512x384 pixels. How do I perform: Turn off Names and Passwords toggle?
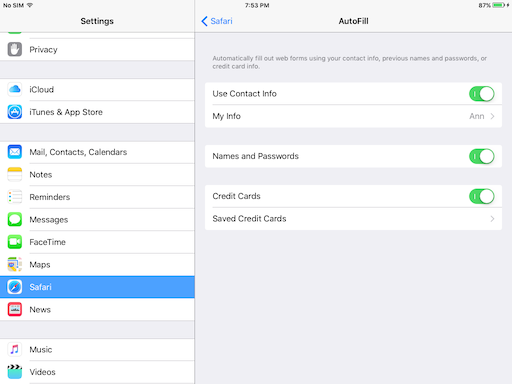481,156
